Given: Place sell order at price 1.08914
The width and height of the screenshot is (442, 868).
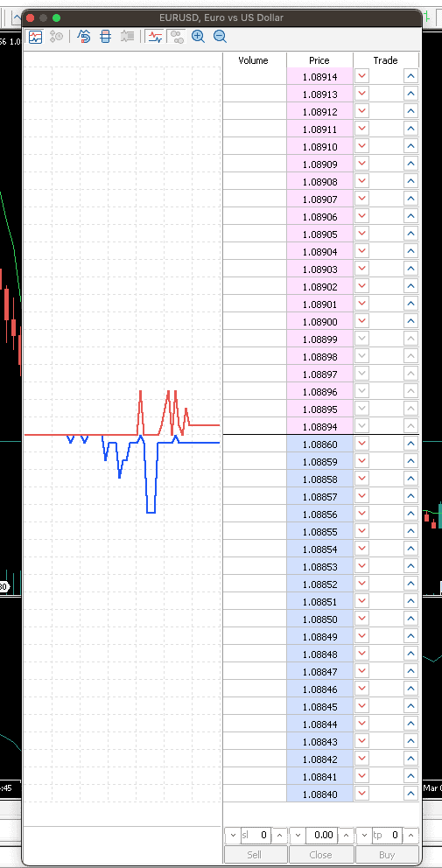Looking at the screenshot, I should pos(362,76).
